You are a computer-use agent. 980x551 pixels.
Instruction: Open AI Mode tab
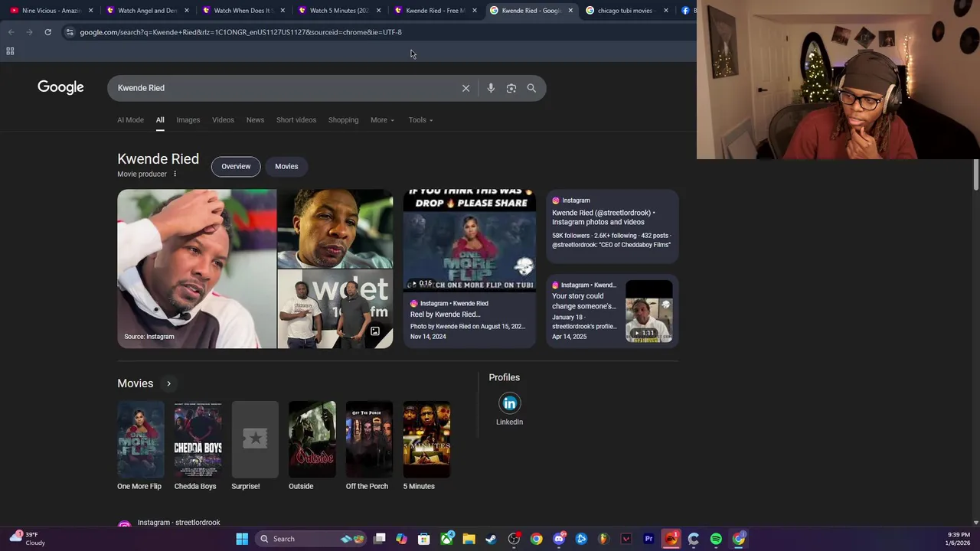pyautogui.click(x=130, y=120)
